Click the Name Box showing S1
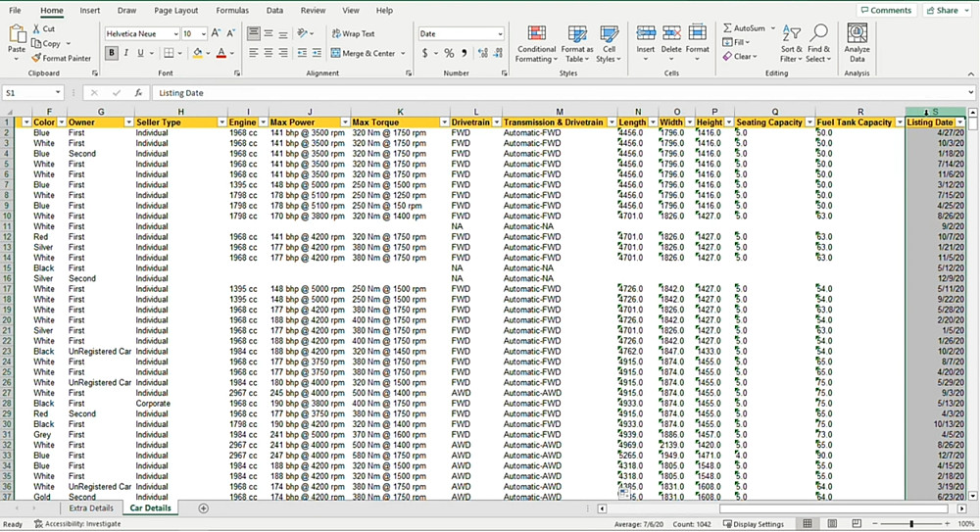This screenshot has width=980, height=532. coord(27,93)
